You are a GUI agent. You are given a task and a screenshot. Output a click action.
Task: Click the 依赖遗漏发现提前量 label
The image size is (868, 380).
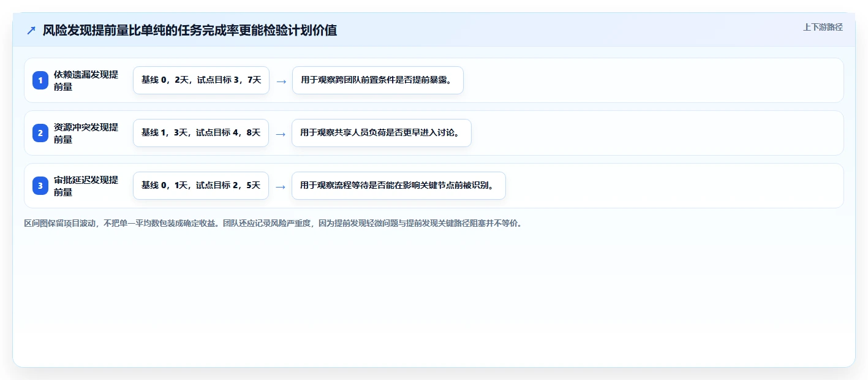click(x=86, y=80)
